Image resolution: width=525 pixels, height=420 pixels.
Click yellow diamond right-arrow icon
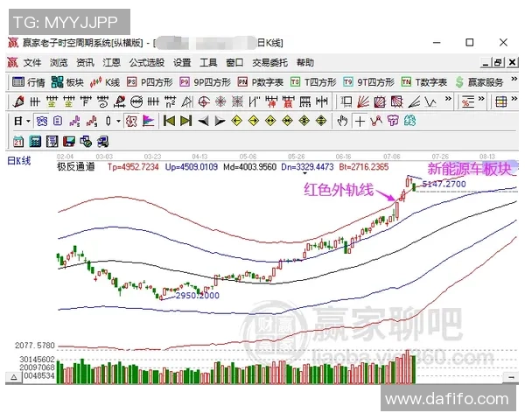pyautogui.click(x=254, y=121)
